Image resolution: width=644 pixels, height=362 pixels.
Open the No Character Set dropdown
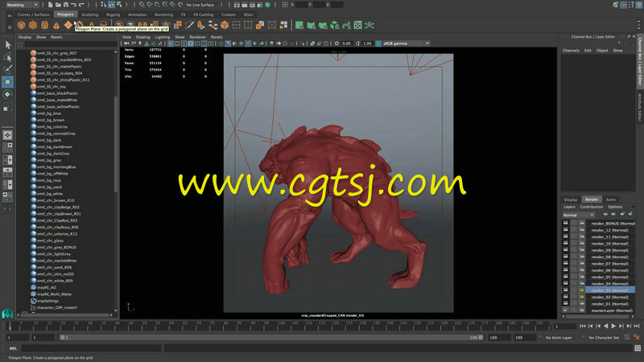(602, 337)
